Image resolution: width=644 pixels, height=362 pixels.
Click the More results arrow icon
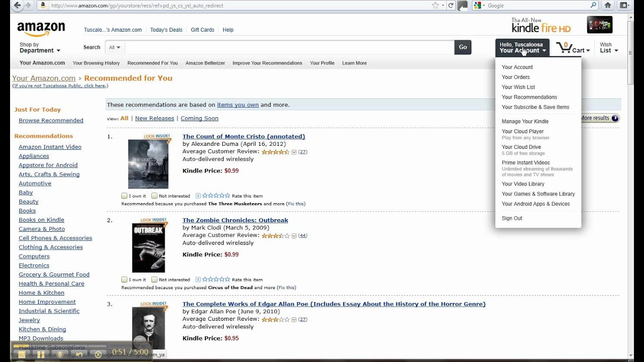click(x=615, y=118)
